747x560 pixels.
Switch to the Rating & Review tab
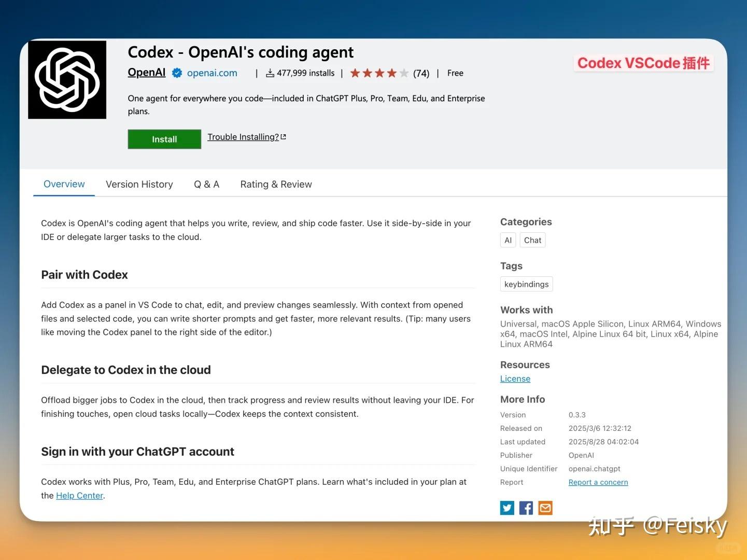pyautogui.click(x=276, y=184)
